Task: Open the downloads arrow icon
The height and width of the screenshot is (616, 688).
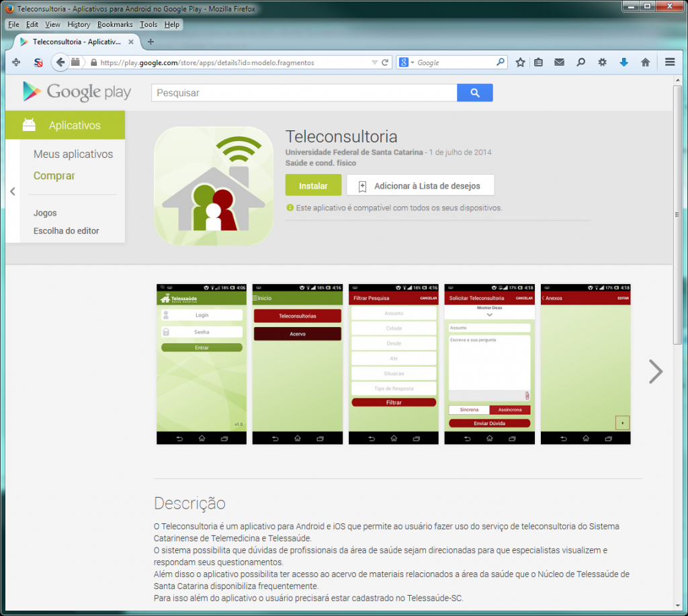Action: pos(624,62)
